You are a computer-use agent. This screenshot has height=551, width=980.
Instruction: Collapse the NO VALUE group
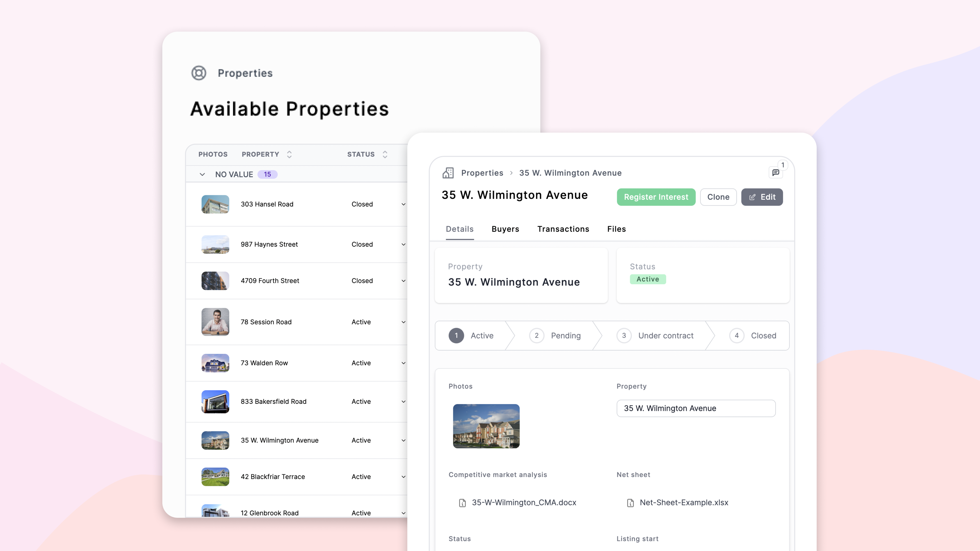(x=202, y=174)
